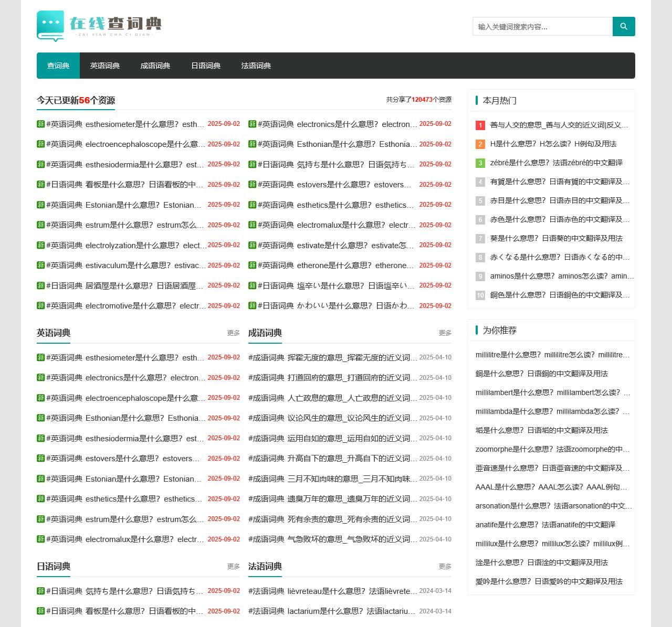Open the 居酒屋是什么意思 Japanese entry
The height and width of the screenshot is (627, 672).
pos(125,286)
